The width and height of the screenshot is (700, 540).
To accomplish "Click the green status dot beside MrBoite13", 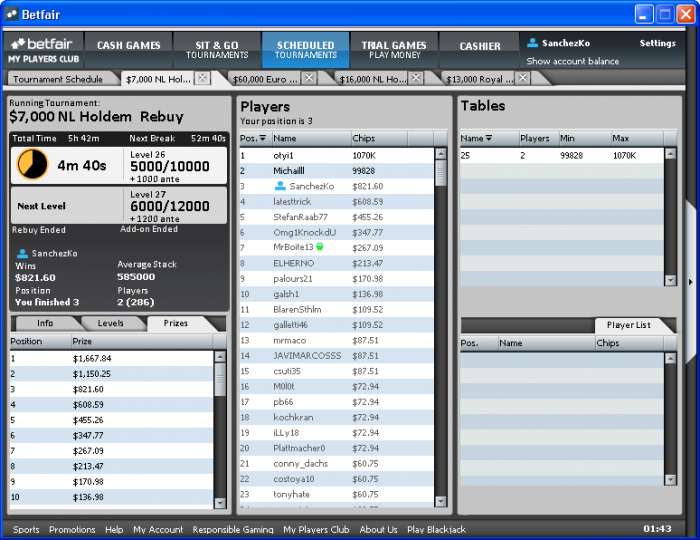I will pos(320,246).
